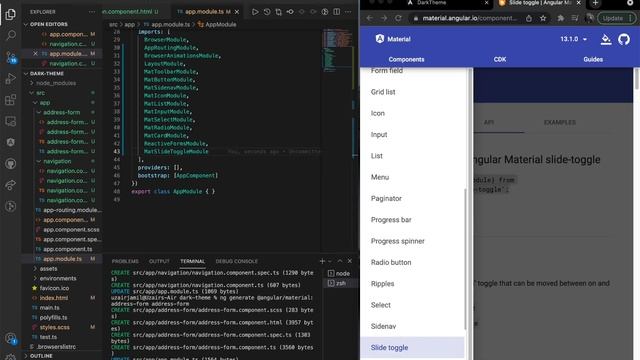640x360 pixels.
Task: Open the Grid list component link
Action: coord(383,92)
